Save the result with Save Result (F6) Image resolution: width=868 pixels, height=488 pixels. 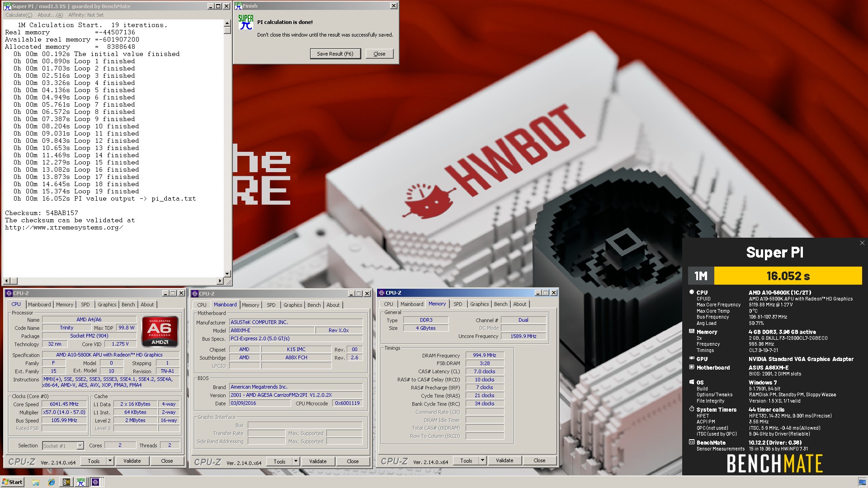pos(335,54)
